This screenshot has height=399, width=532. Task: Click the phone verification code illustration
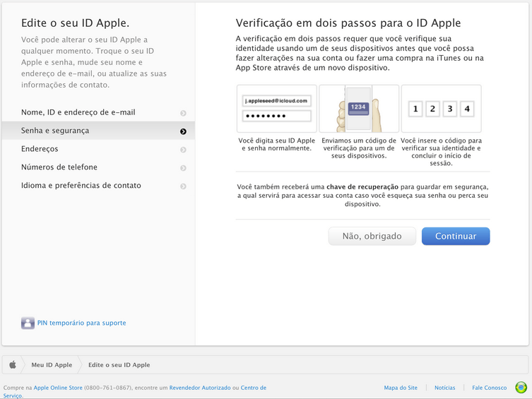click(x=359, y=109)
